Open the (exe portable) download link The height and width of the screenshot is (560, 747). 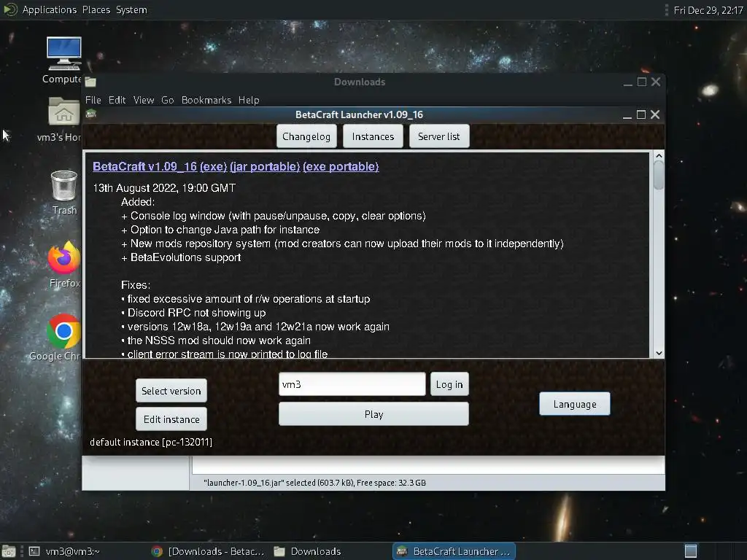point(341,167)
